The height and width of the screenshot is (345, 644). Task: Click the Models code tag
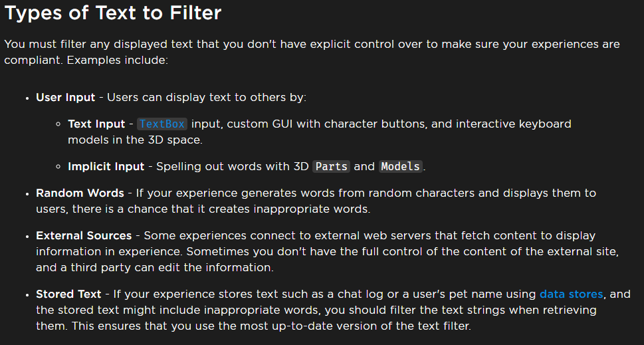point(401,166)
